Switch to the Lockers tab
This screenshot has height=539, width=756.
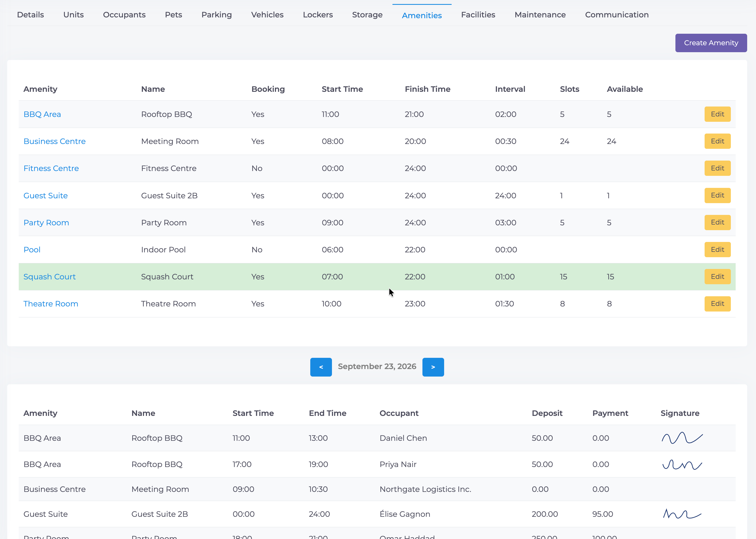pyautogui.click(x=317, y=15)
